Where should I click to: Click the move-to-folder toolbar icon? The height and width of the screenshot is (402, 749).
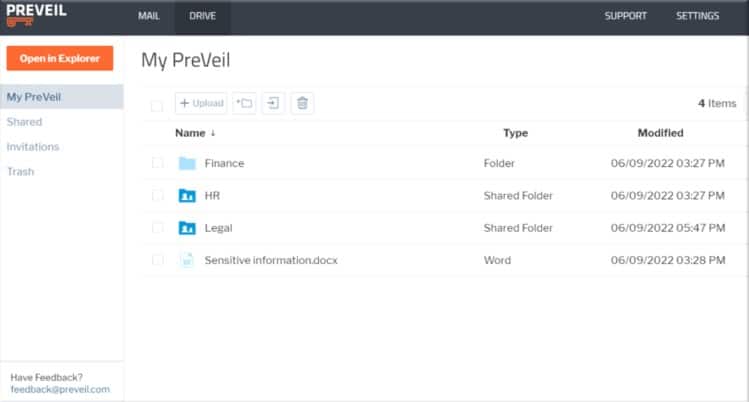click(x=273, y=103)
